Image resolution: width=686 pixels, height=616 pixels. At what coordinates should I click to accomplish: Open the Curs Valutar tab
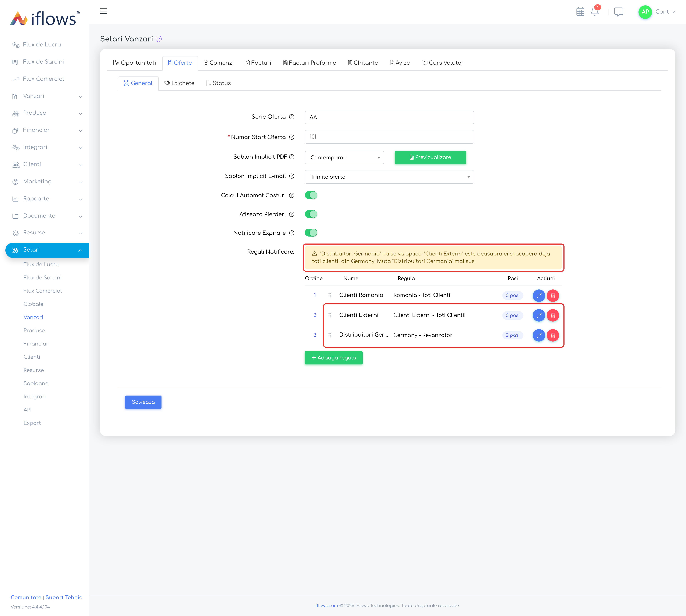coord(443,63)
